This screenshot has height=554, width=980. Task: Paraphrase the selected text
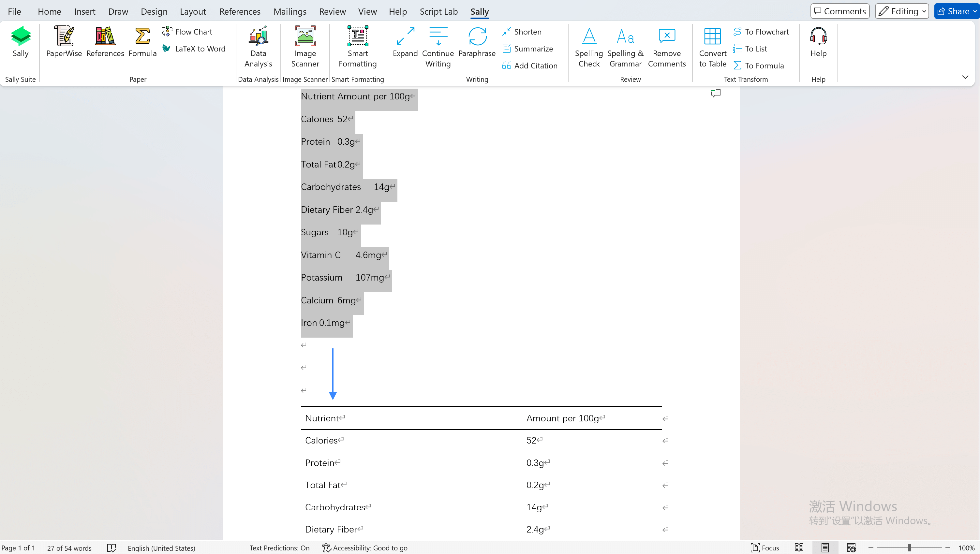[477, 42]
